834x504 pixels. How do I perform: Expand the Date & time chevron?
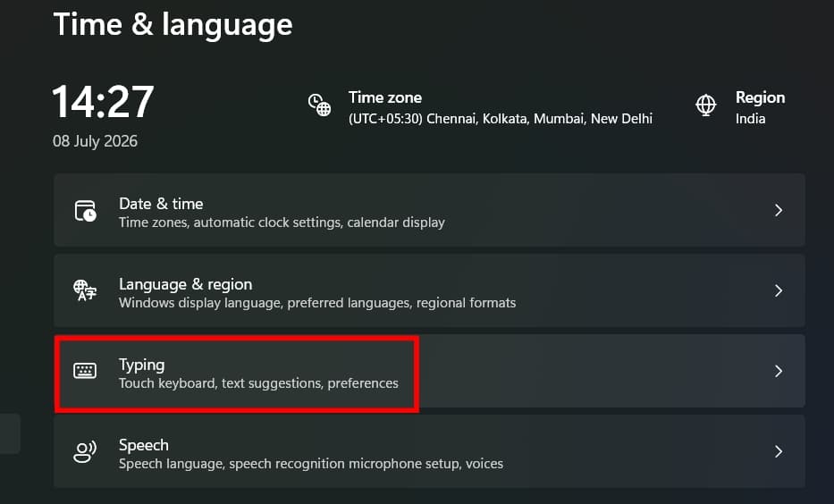779,211
